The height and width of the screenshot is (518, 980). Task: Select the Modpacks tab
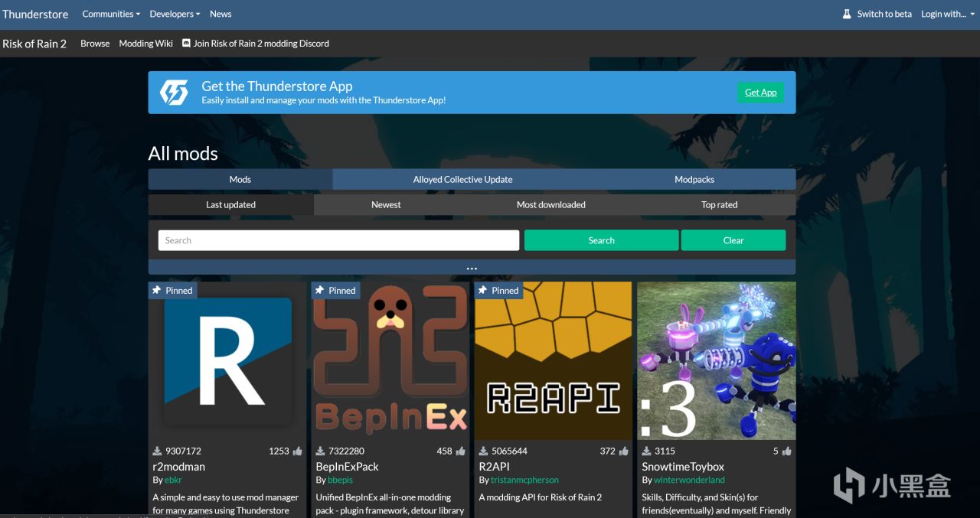(x=694, y=179)
